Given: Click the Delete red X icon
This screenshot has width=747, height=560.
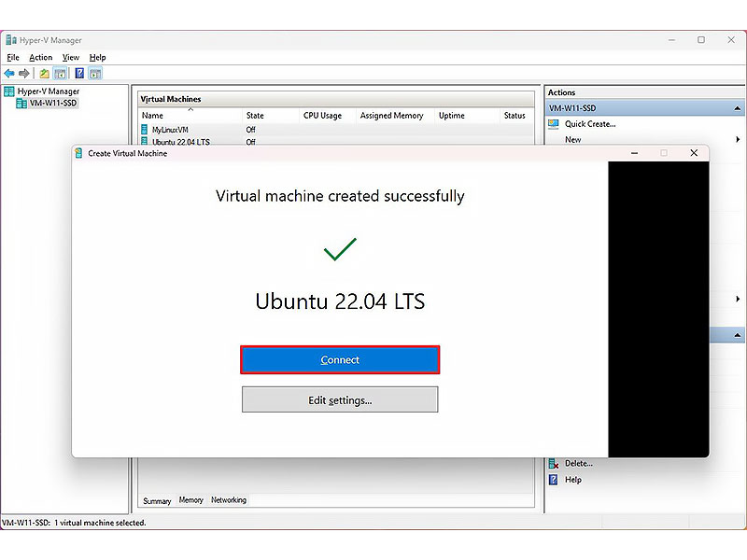Looking at the screenshot, I should [x=553, y=463].
